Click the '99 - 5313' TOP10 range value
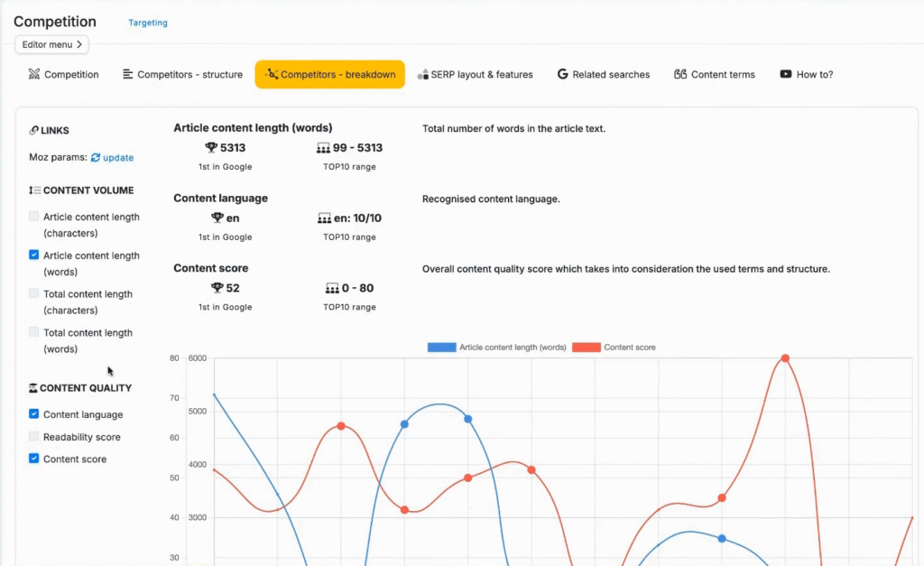This screenshot has height=566, width=924. click(357, 147)
